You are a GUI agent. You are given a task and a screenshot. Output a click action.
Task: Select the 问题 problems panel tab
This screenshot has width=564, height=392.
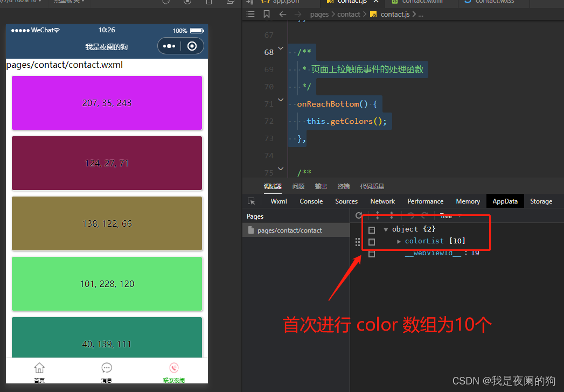[x=298, y=186]
